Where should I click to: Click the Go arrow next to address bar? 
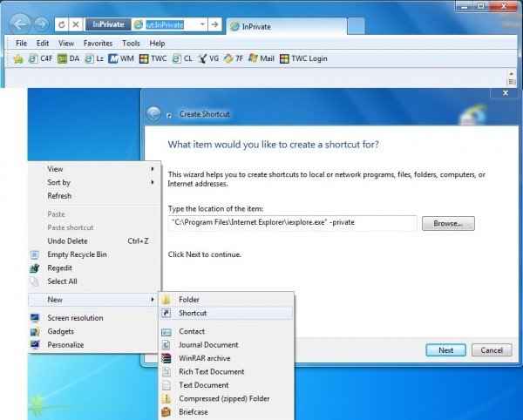pos(214,24)
